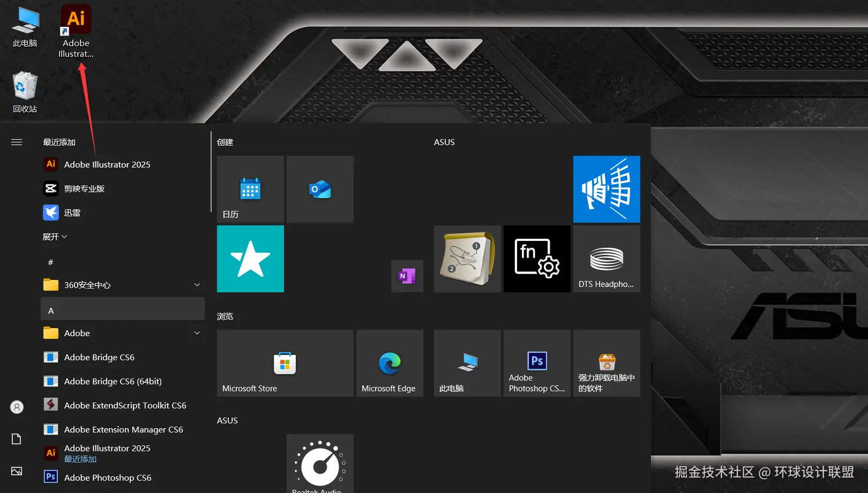Expand the 展开 recently added list
This screenshot has height=493, width=868.
coord(55,237)
